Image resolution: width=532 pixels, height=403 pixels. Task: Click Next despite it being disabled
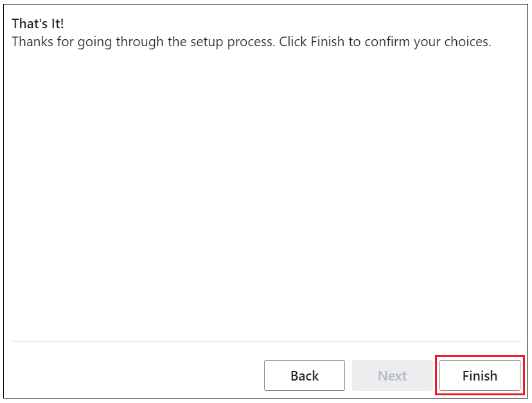[x=392, y=375]
